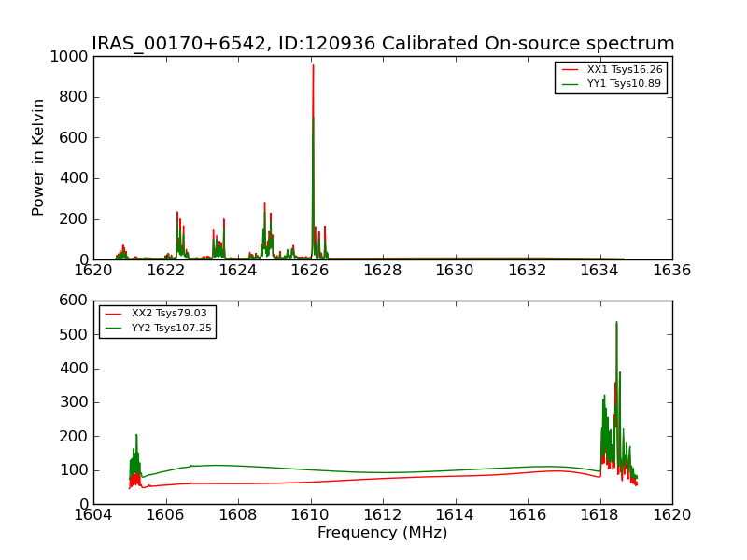Select the XX1 Tsys16.26 legend entry
747x560 pixels.
(x=612, y=69)
